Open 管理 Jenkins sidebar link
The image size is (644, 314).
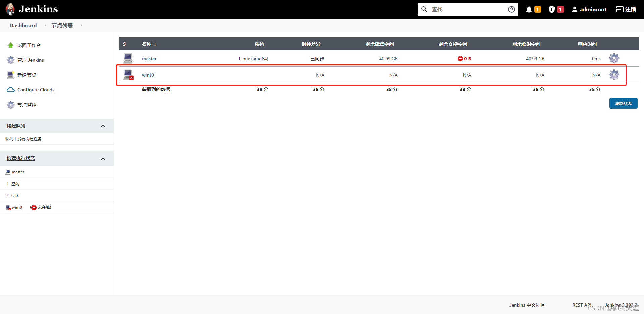(x=31, y=60)
